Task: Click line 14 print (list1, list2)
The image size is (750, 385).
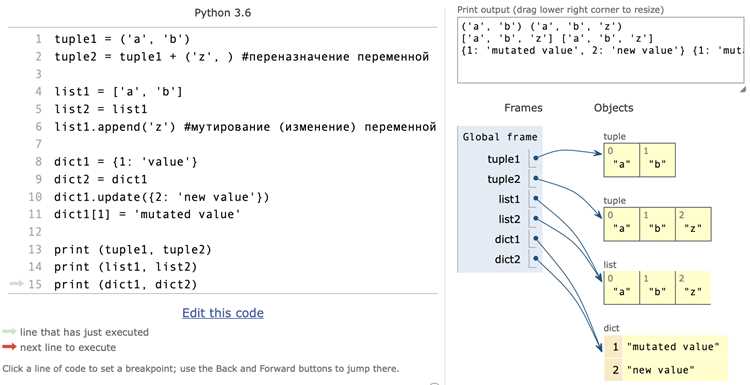Action: pyautogui.click(x=125, y=267)
